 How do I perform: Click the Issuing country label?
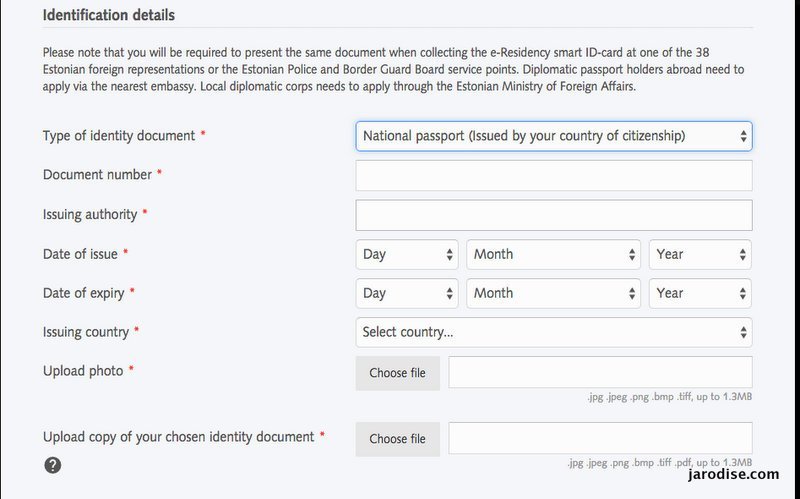pos(86,332)
